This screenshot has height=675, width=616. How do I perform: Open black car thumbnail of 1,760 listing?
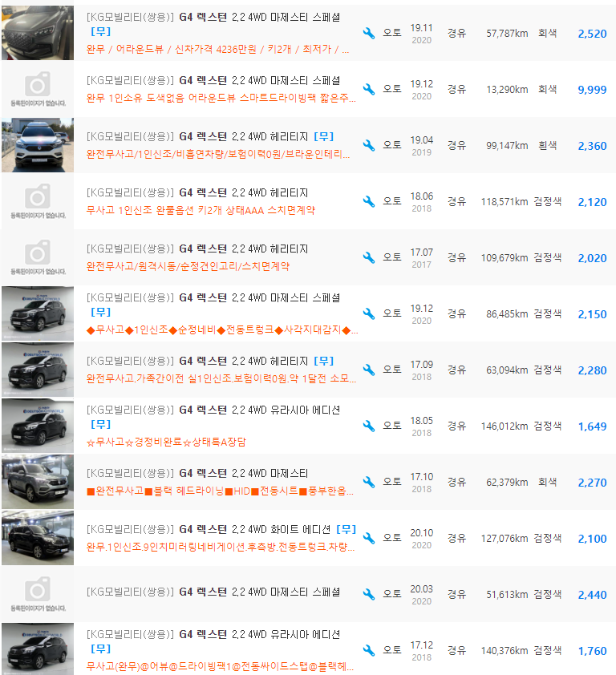38,649
